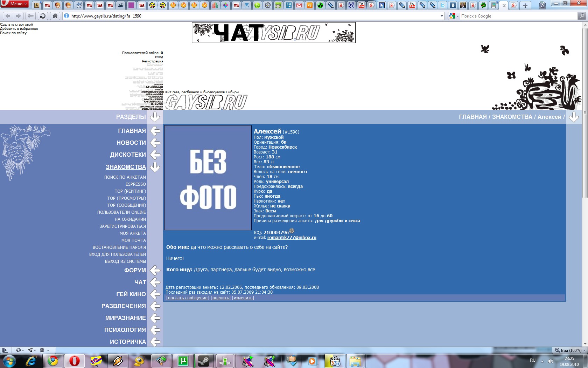Image resolution: width=588 pixels, height=368 pixels.
Task: Open the closed tabs trash icon
Action: point(542,5)
